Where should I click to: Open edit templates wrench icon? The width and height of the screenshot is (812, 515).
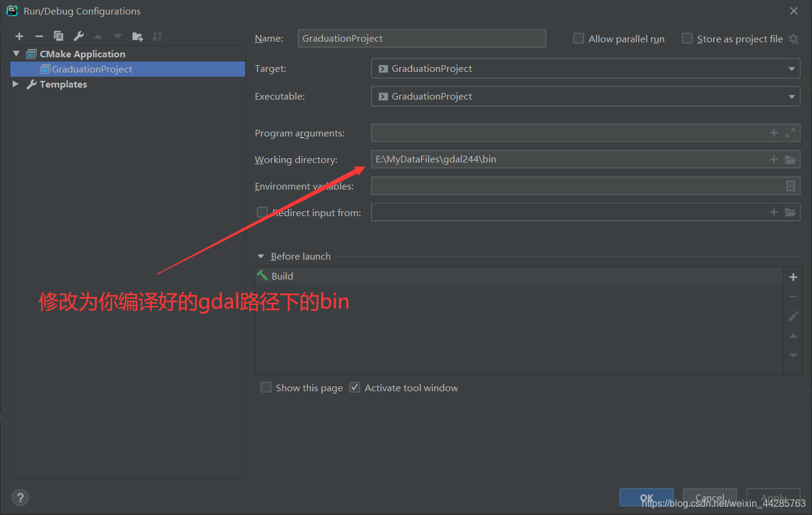coord(78,36)
